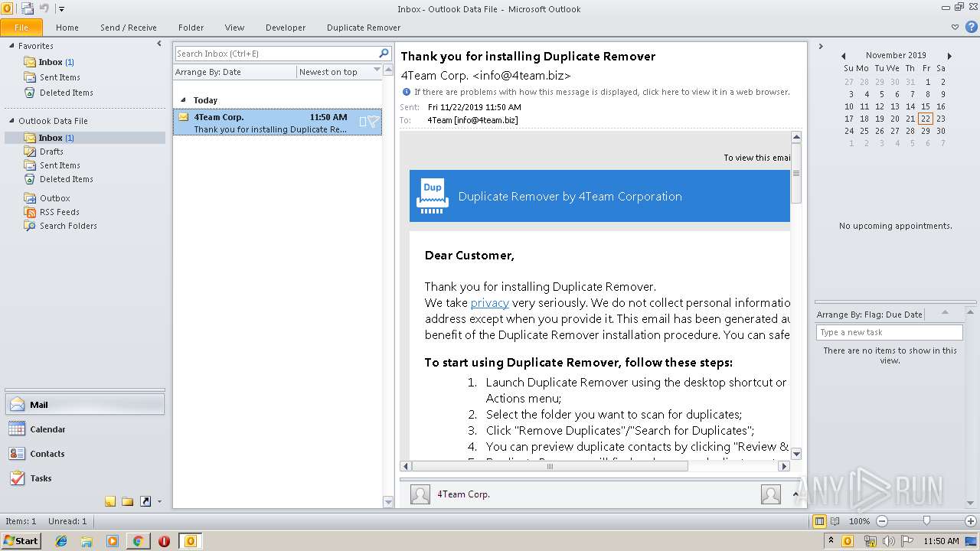Switch to Normal view in status bar
The image size is (980, 551).
pos(820,521)
